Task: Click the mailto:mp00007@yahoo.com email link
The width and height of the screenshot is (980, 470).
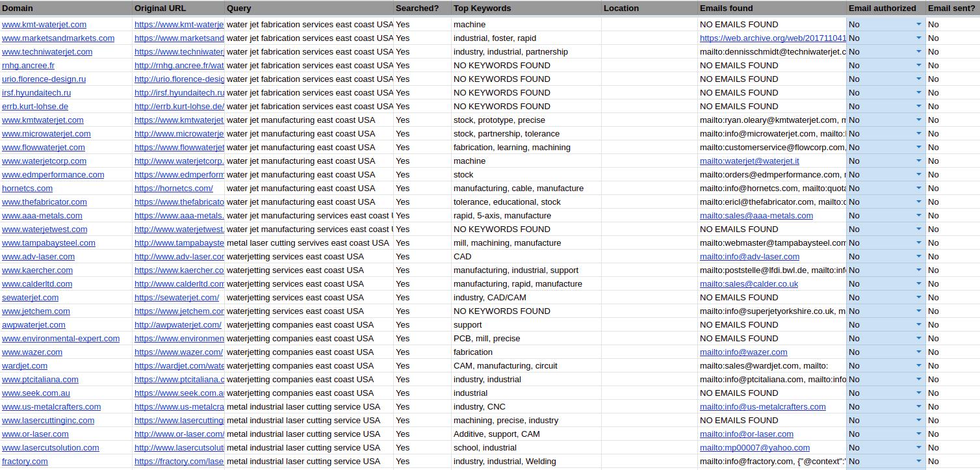Action: click(x=754, y=447)
